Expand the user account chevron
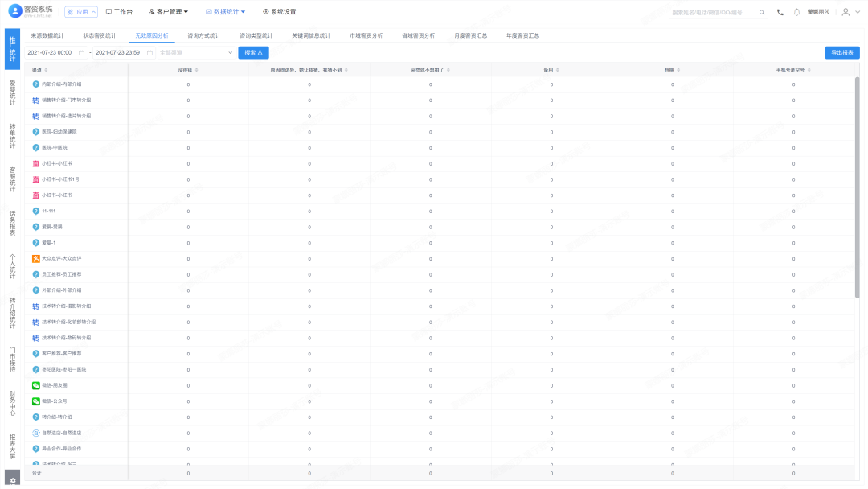 [858, 12]
